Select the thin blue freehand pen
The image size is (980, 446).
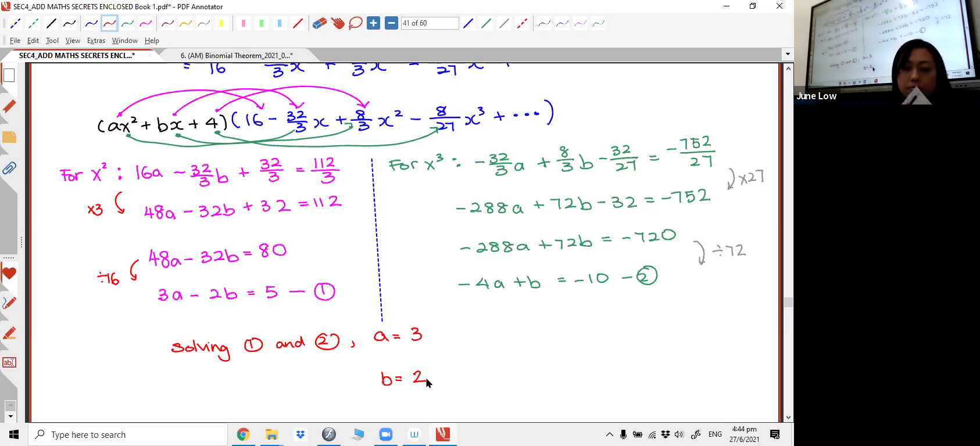point(562,24)
